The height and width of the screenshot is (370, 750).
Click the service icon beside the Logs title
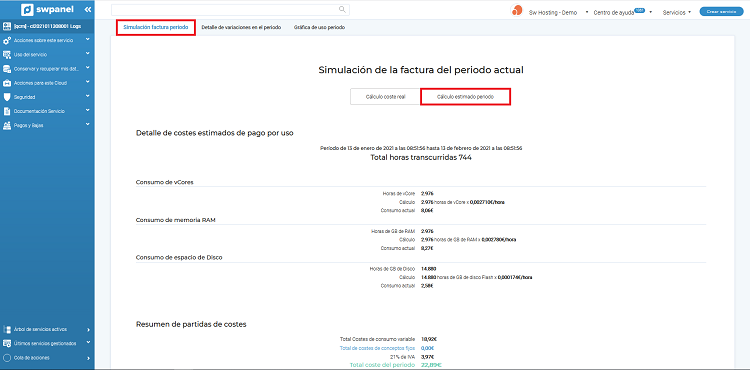pos(7,27)
